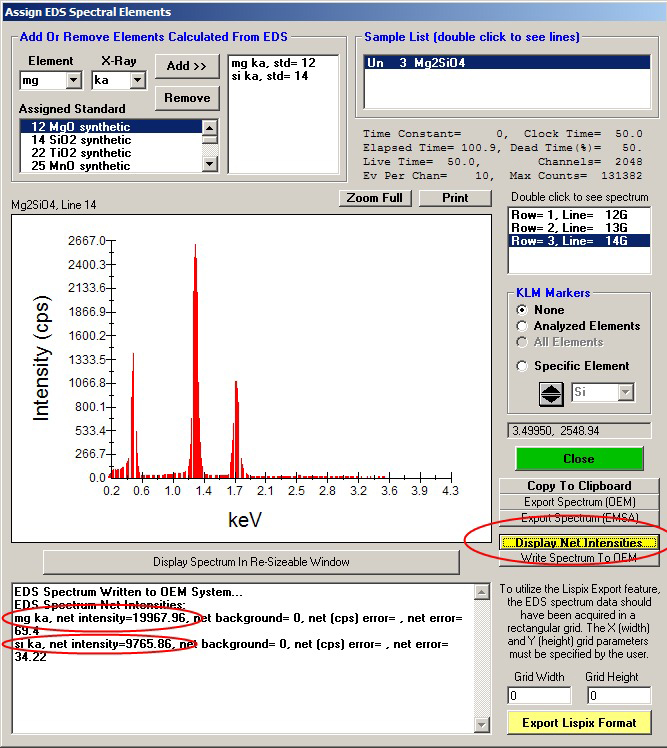Expand the specific element Si dropdown
667x748 pixels.
coord(626,393)
